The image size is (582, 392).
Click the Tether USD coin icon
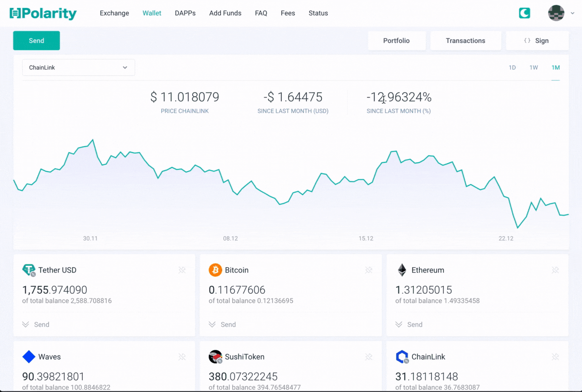point(29,270)
